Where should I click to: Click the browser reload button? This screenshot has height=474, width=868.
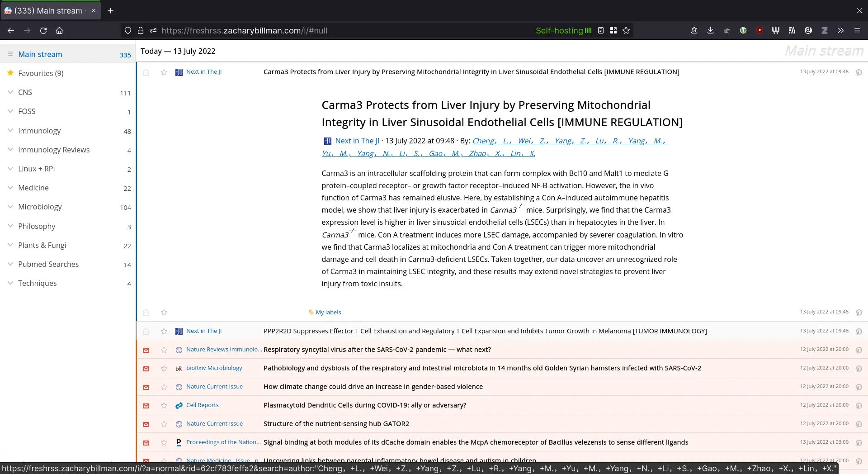(x=43, y=31)
